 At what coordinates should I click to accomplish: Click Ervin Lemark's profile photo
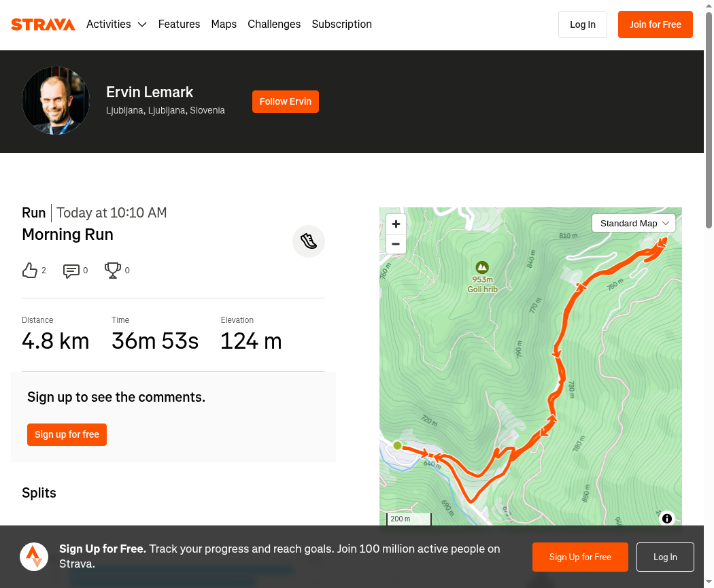56,101
